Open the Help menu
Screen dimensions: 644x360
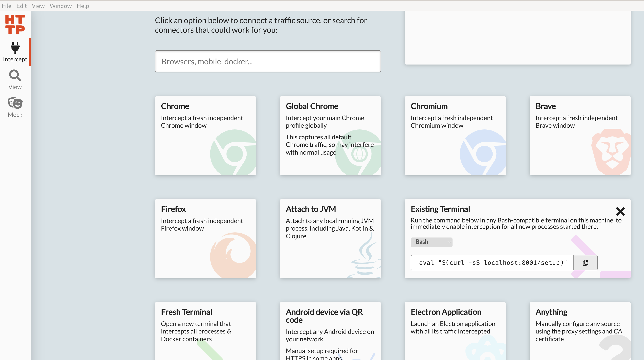pyautogui.click(x=83, y=6)
